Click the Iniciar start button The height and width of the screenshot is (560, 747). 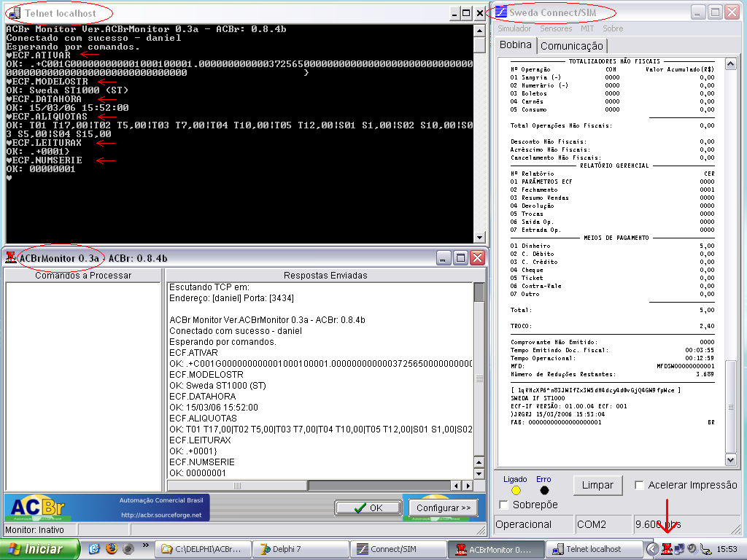tap(40, 549)
